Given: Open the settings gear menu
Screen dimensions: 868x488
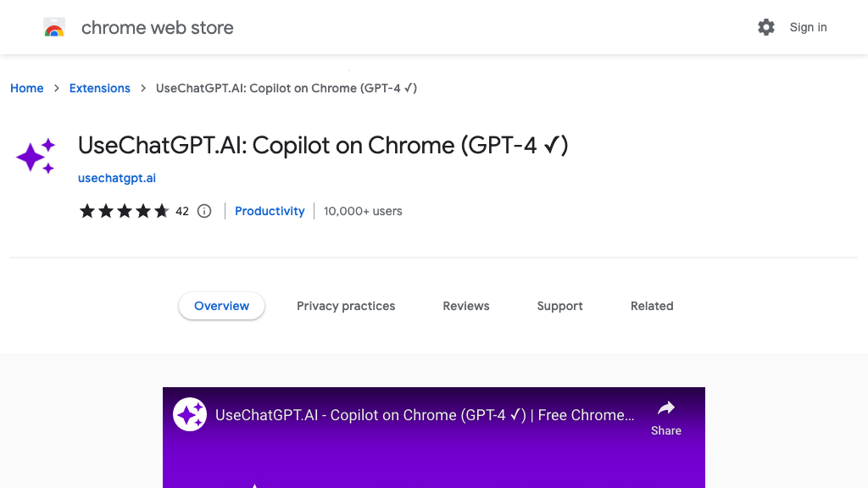Looking at the screenshot, I should pos(766,27).
